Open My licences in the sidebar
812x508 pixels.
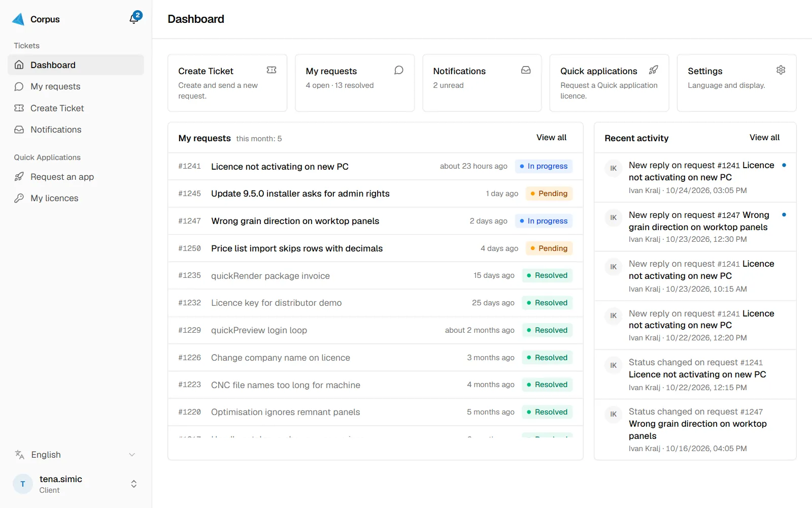click(x=76, y=198)
